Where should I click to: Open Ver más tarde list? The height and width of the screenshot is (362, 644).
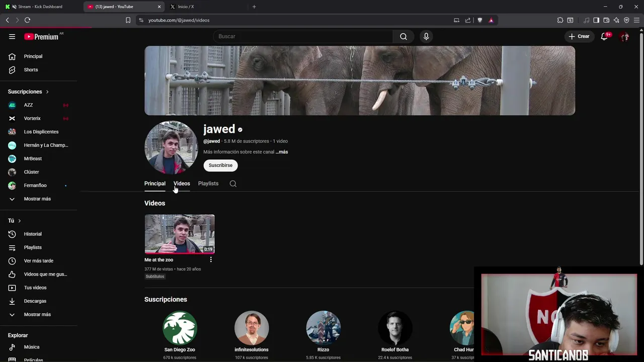(x=38, y=261)
